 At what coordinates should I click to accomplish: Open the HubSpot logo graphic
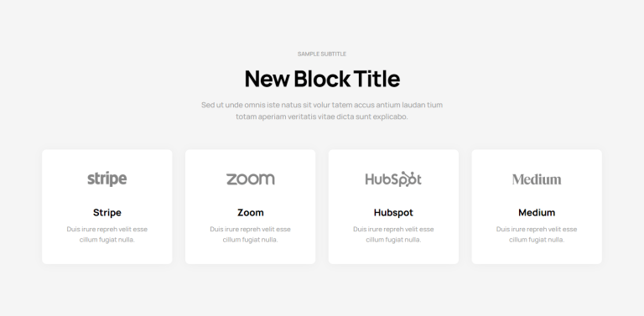pos(393,179)
